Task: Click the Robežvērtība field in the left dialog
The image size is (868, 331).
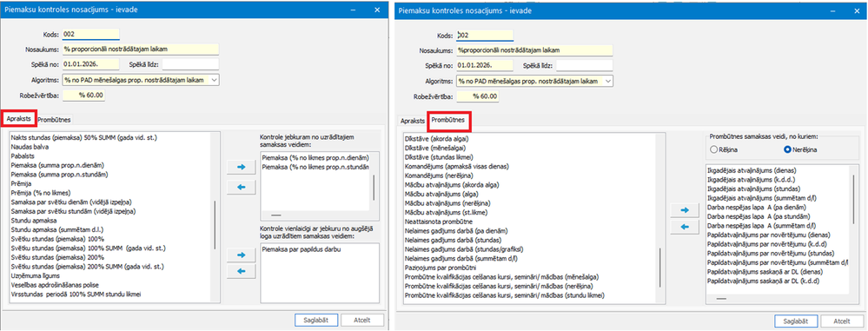Action: [83, 96]
